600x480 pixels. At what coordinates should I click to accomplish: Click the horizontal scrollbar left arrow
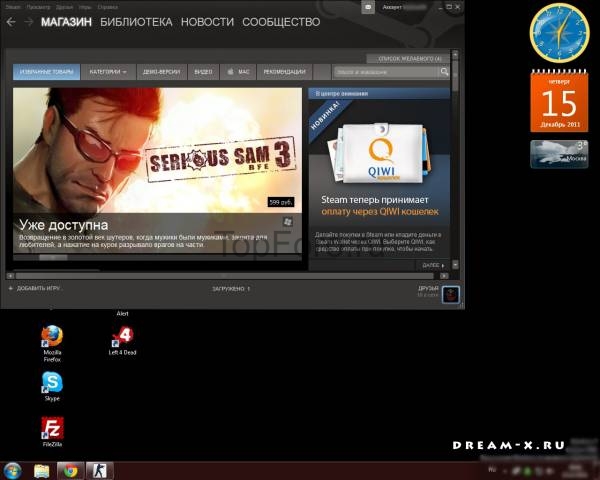point(10,276)
